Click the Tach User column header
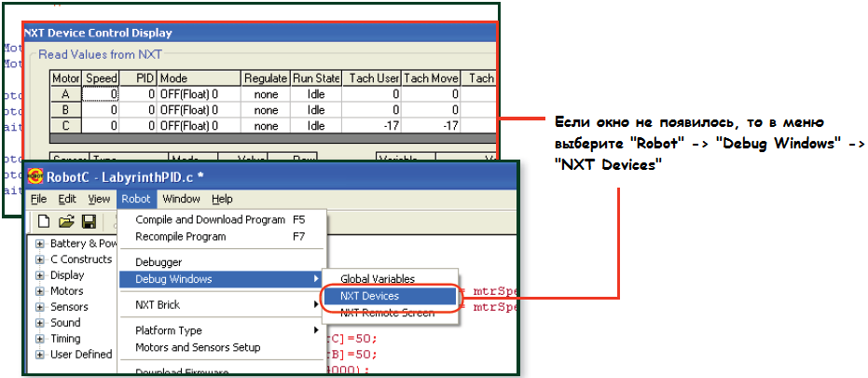This screenshot has height=378, width=868. pos(371,78)
